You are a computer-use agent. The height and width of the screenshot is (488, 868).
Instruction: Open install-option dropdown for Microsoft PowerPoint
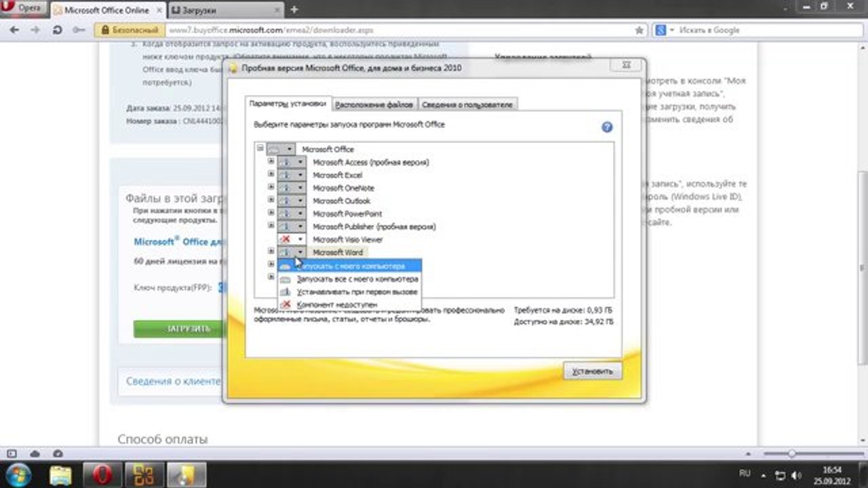point(292,213)
